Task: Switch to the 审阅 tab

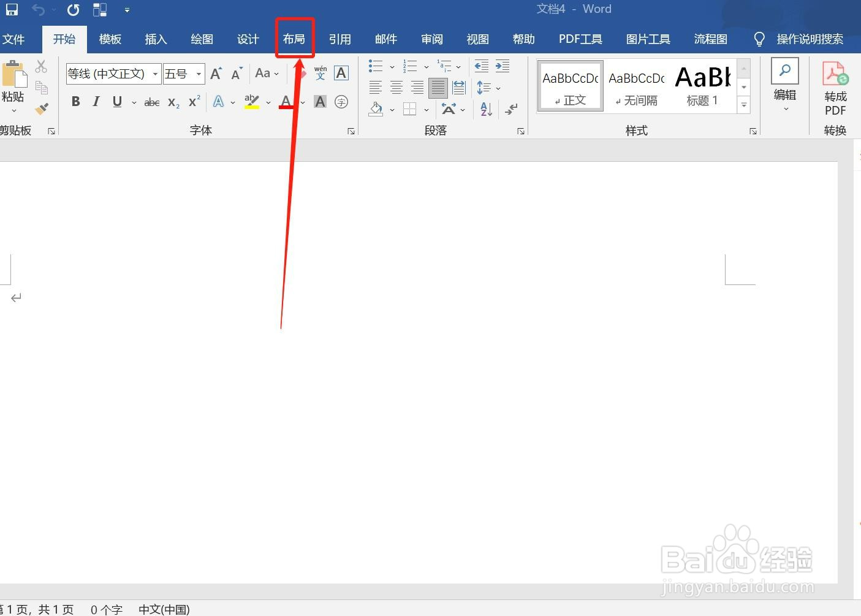Action: click(x=432, y=39)
